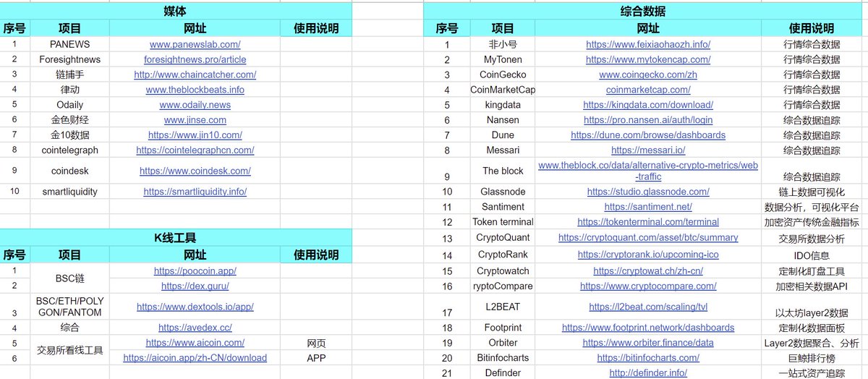The height and width of the screenshot is (379, 868).
Task: Click the 金10数据 cell
Action: pos(69,135)
